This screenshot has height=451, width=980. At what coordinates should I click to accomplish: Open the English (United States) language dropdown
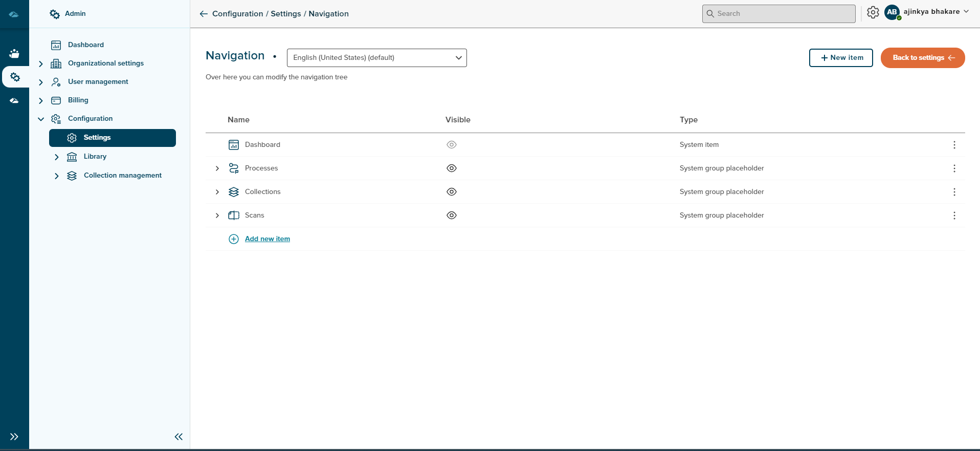376,58
